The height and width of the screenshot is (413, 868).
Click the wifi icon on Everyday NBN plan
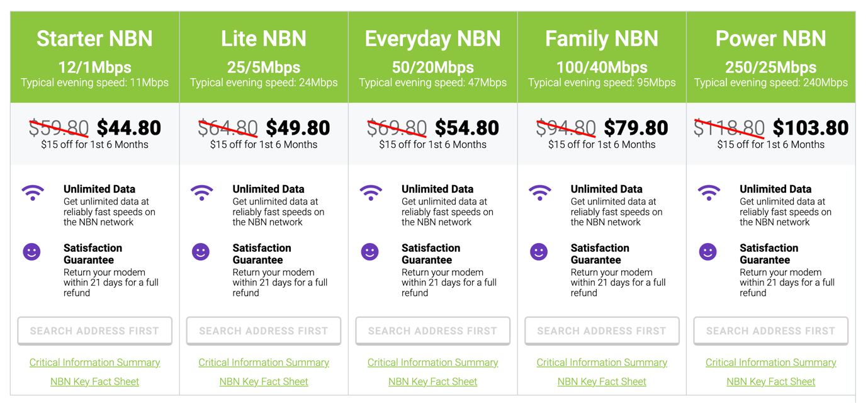pos(370,193)
